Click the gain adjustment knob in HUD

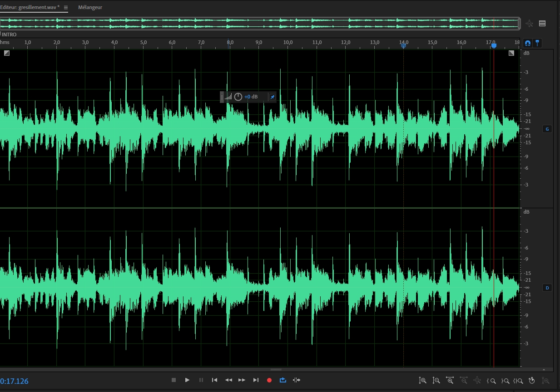tap(238, 97)
